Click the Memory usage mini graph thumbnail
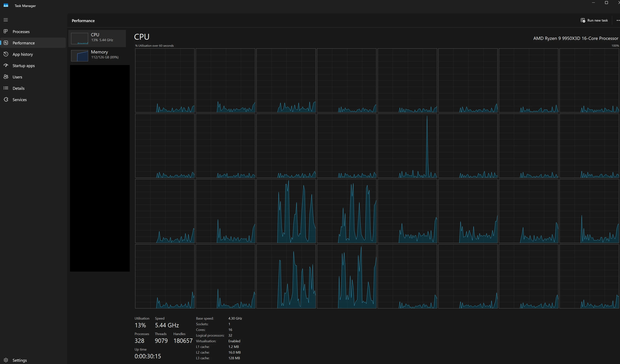This screenshot has width=620, height=364. click(x=79, y=56)
